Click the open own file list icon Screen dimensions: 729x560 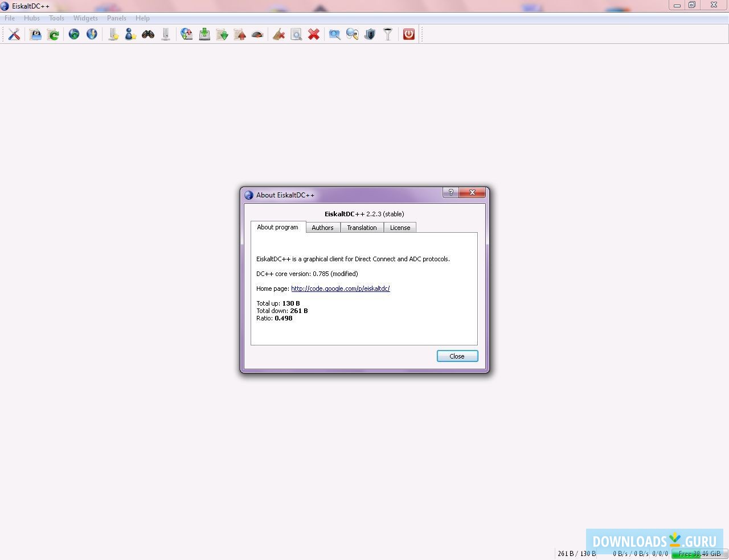[x=35, y=34]
